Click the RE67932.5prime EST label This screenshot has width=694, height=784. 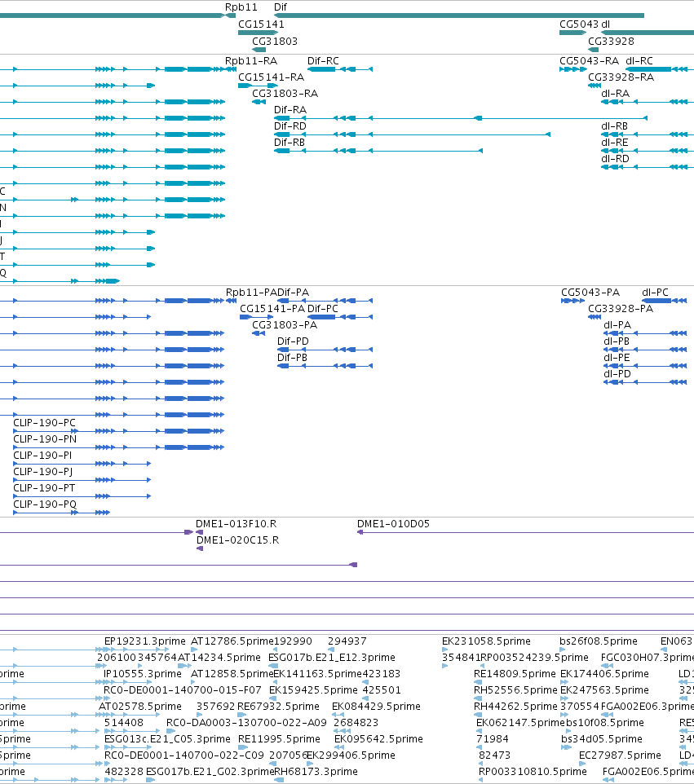278,707
